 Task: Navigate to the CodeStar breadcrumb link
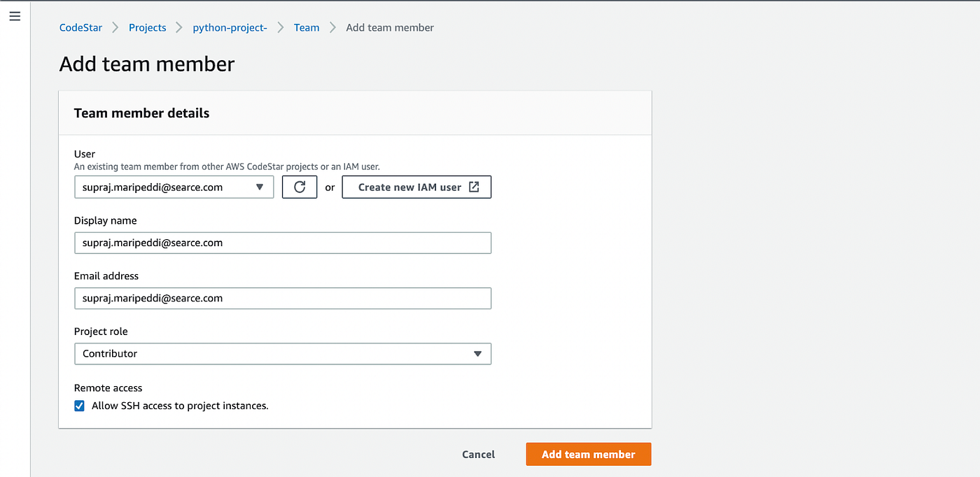(x=80, y=27)
